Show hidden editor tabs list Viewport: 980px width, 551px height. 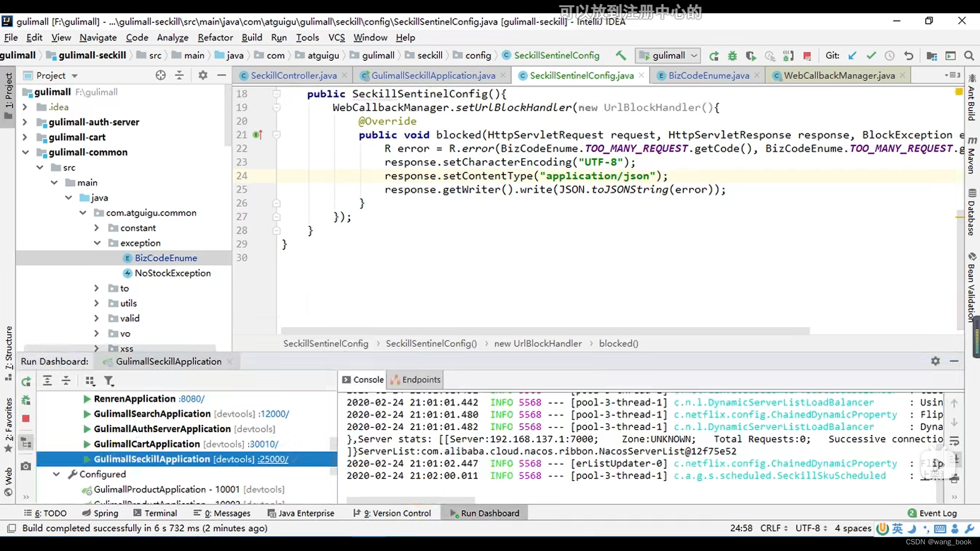click(x=952, y=75)
